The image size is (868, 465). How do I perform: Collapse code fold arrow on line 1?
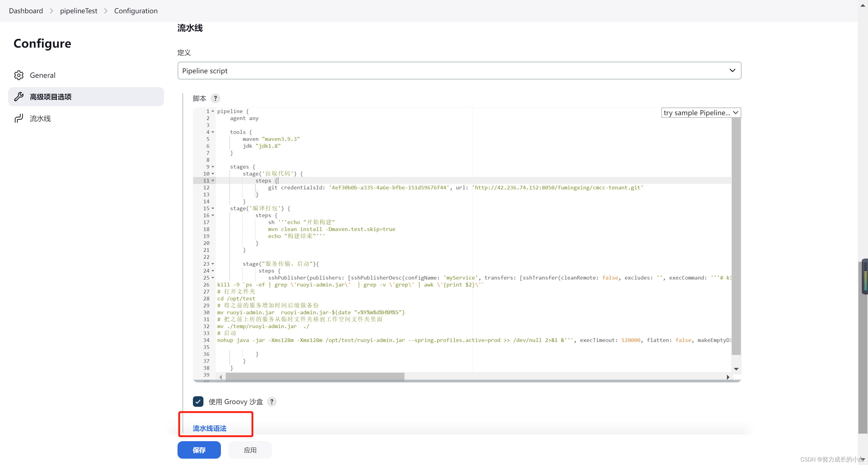pyautogui.click(x=213, y=111)
